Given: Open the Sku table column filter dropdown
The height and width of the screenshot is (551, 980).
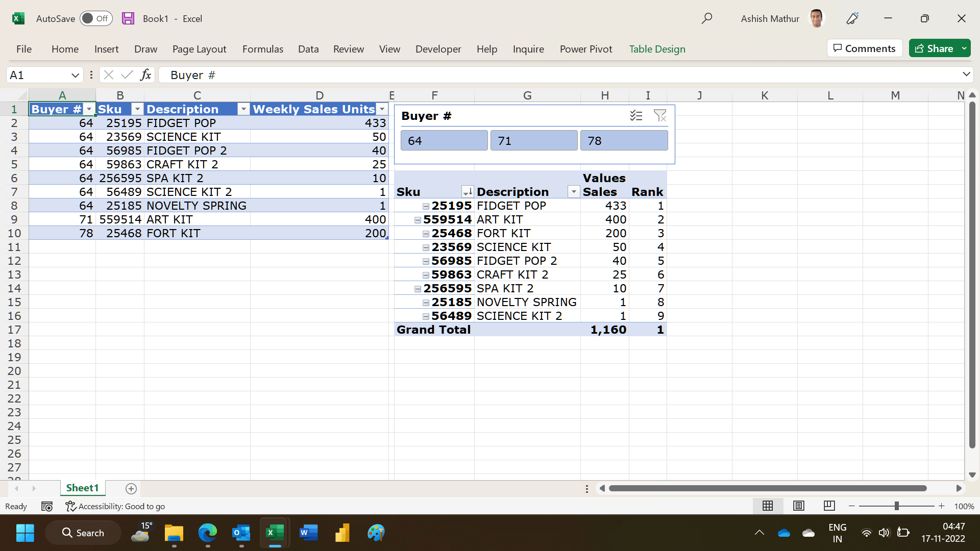Looking at the screenshot, I should [137, 109].
